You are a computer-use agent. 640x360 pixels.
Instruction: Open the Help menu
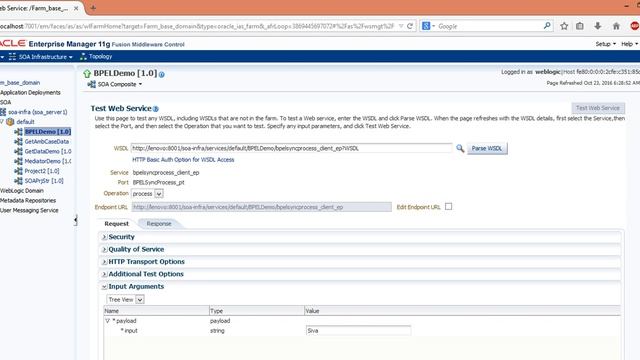[x=629, y=44]
